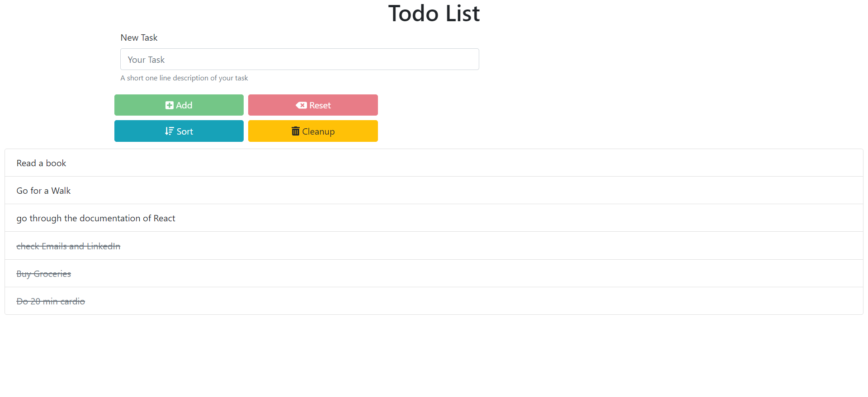Unmark 'Do 20 min cardio' as completed
The image size is (868, 397).
434,301
